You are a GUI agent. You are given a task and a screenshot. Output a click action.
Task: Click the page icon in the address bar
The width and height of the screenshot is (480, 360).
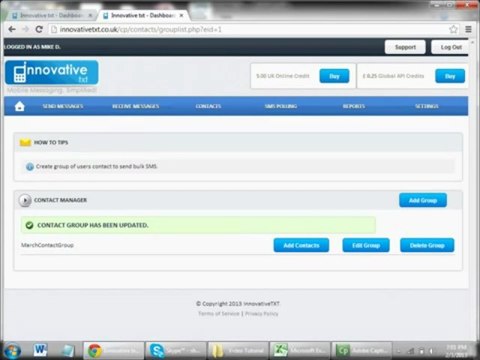54,29
